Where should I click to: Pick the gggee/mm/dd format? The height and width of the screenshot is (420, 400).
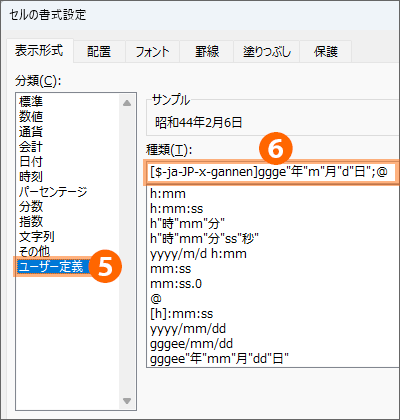191,344
